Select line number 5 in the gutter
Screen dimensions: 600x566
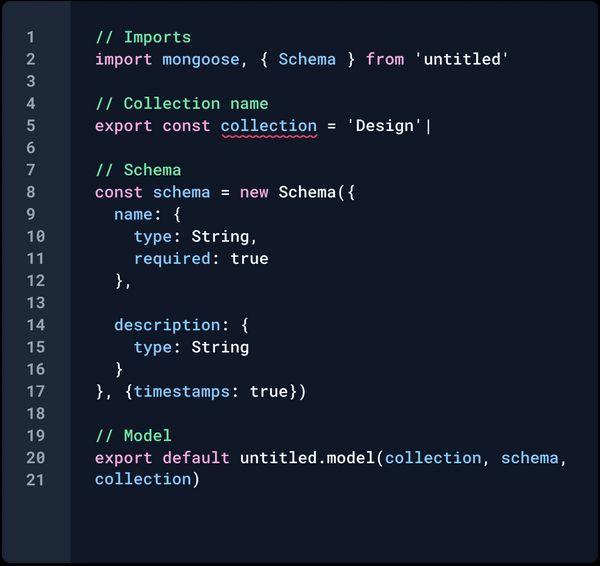pyautogui.click(x=31, y=126)
